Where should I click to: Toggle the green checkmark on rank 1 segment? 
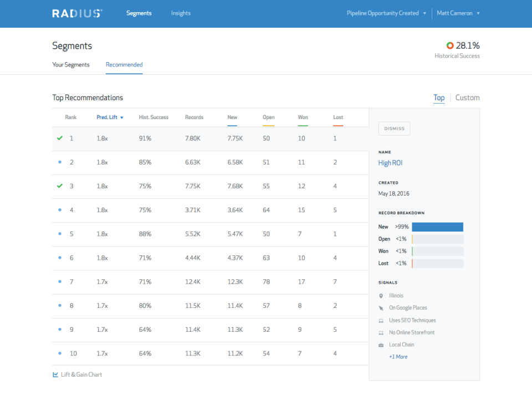pos(60,138)
